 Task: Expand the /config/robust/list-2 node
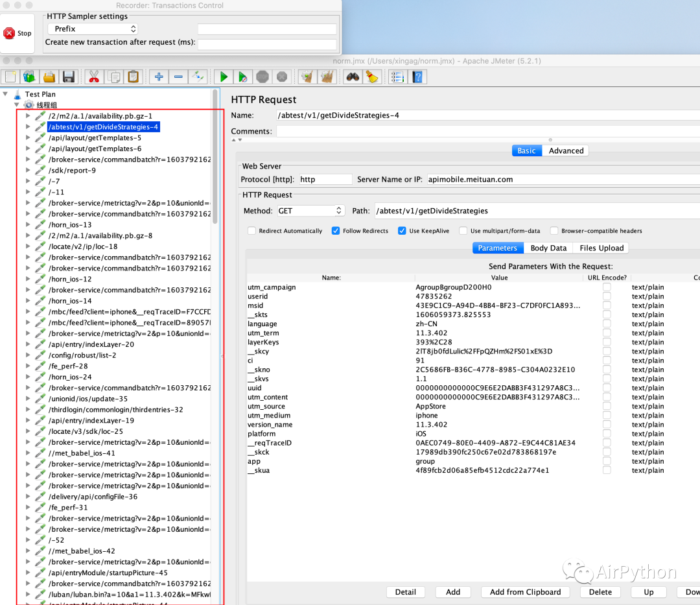[28, 355]
